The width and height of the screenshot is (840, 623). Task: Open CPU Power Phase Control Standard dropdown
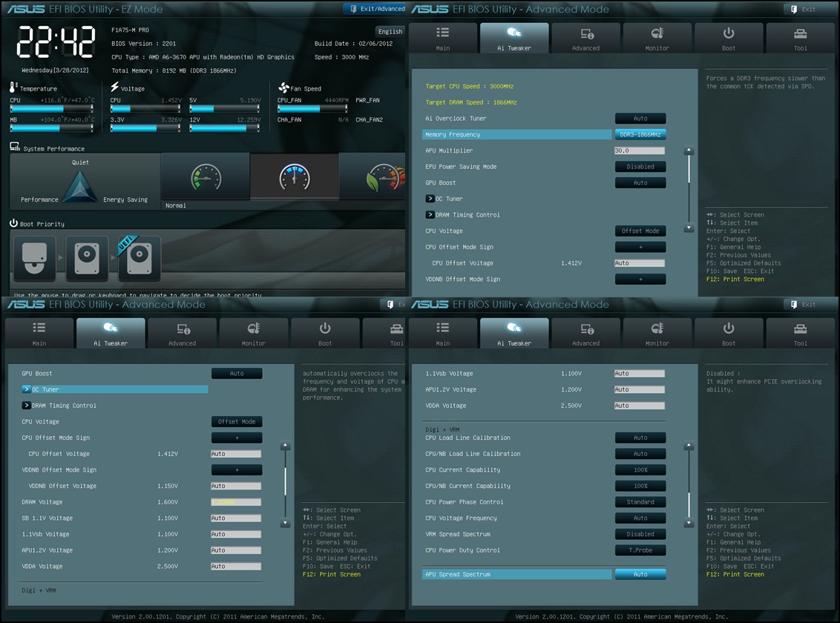tap(640, 501)
